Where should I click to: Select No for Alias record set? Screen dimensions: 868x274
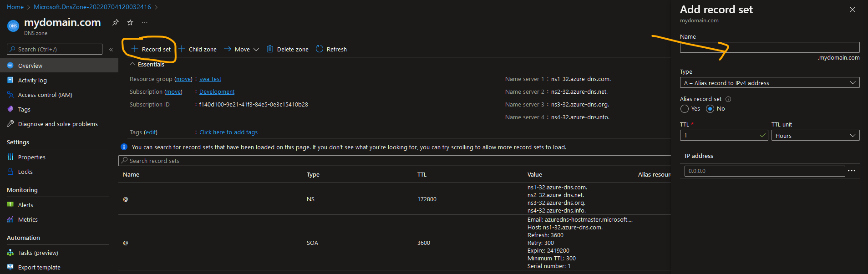click(710, 109)
